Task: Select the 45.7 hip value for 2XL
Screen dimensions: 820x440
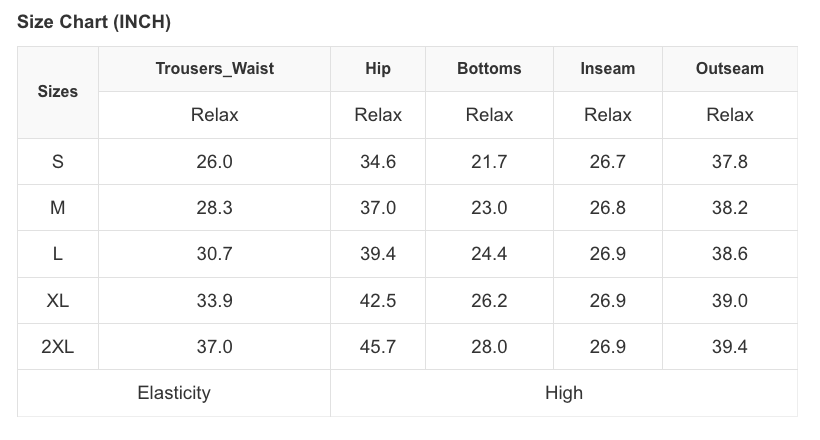Action: 378,347
